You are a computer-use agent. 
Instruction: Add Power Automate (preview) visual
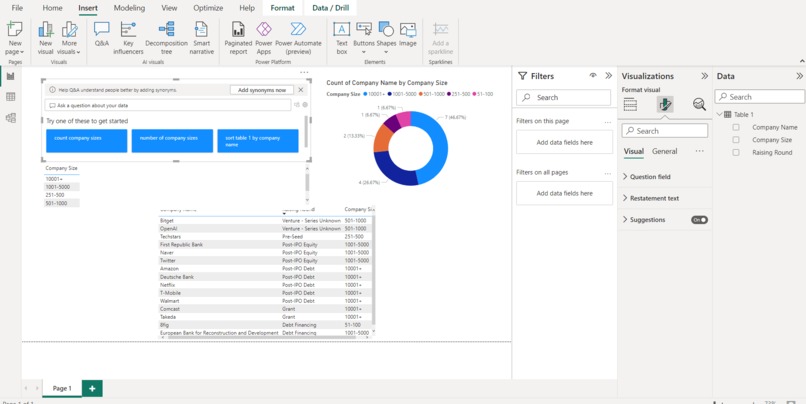pyautogui.click(x=298, y=38)
